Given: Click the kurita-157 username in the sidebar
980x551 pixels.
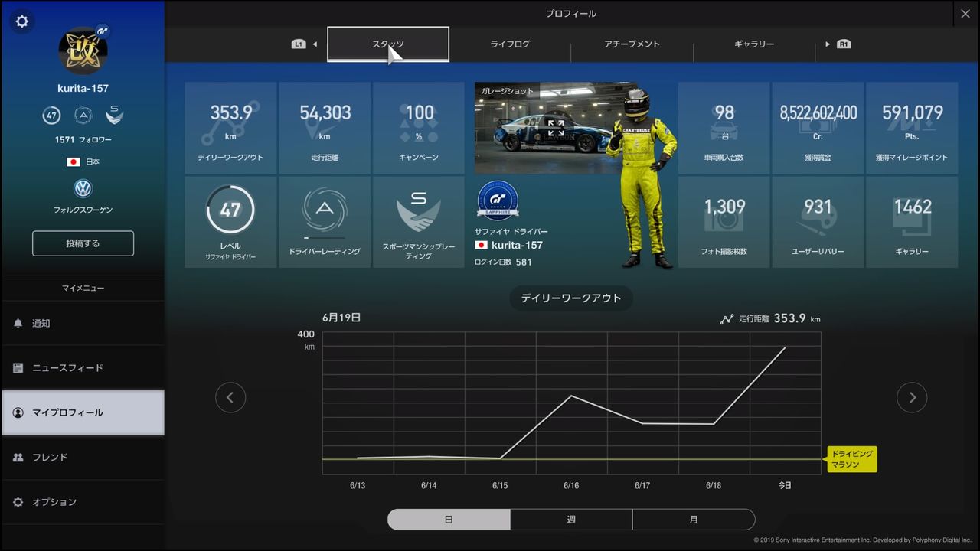Looking at the screenshot, I should [83, 89].
